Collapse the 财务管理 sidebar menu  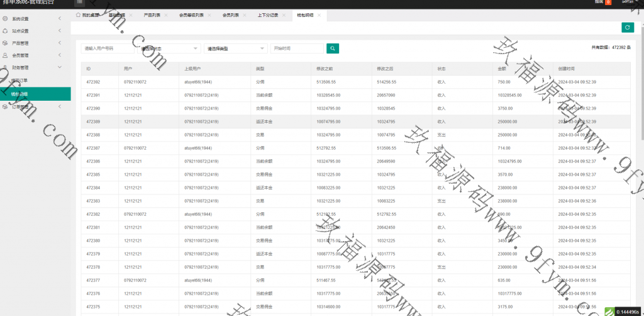[59, 67]
